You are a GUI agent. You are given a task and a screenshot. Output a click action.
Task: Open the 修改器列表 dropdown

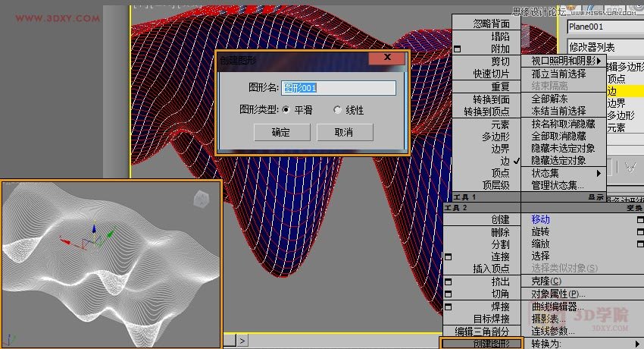[x=605, y=47]
